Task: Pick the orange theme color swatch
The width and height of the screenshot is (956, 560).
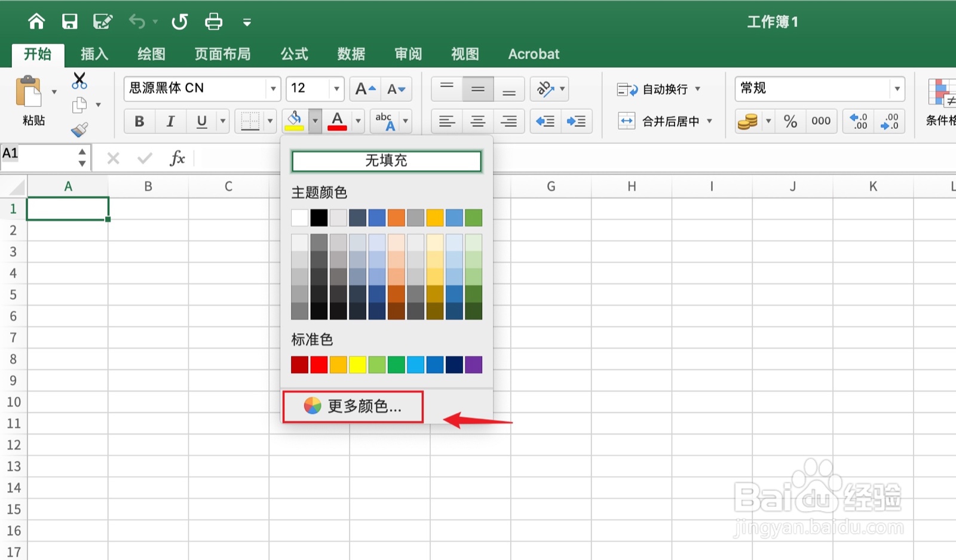Action: tap(396, 218)
